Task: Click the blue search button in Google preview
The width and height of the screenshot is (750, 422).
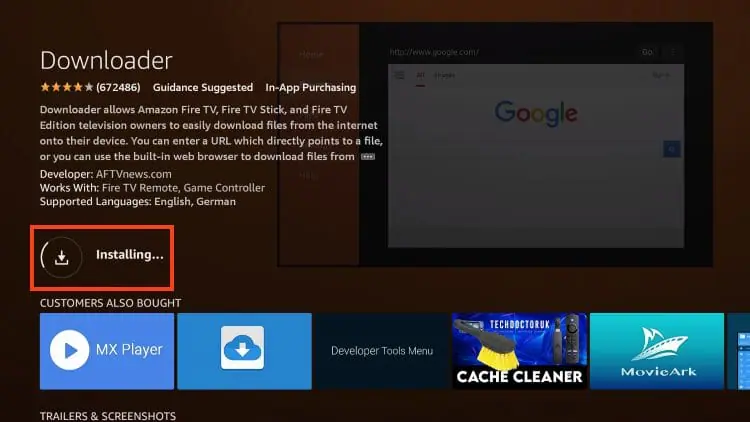Action: 672,149
